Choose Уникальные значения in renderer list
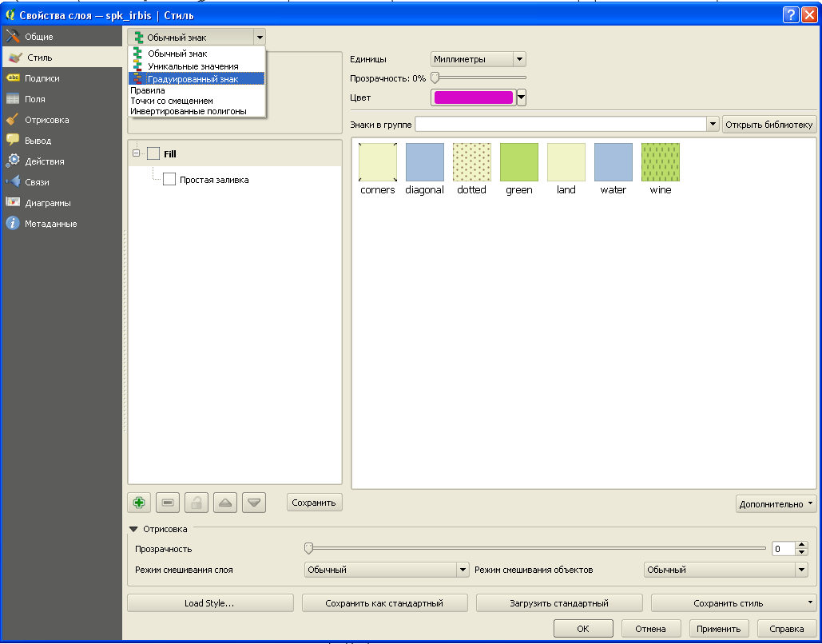 [193, 66]
